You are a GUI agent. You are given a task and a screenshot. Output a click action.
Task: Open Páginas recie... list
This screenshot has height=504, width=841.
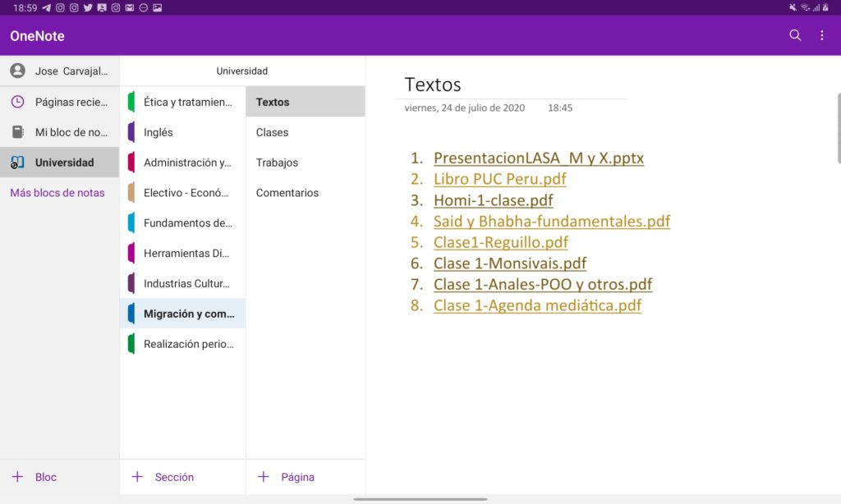tap(59, 101)
